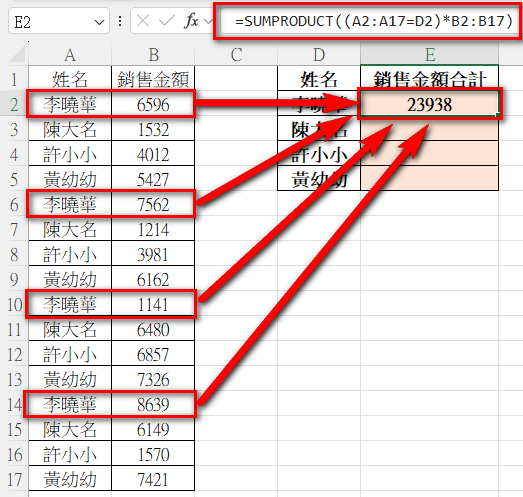The height and width of the screenshot is (497, 523).
Task: Click cell B6 with value 7562
Action: [153, 204]
